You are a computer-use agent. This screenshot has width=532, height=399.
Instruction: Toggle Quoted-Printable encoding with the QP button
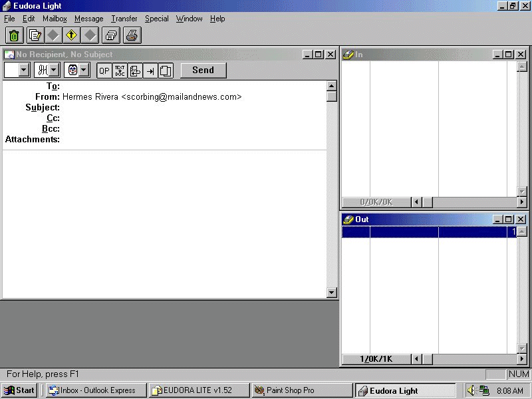point(104,70)
